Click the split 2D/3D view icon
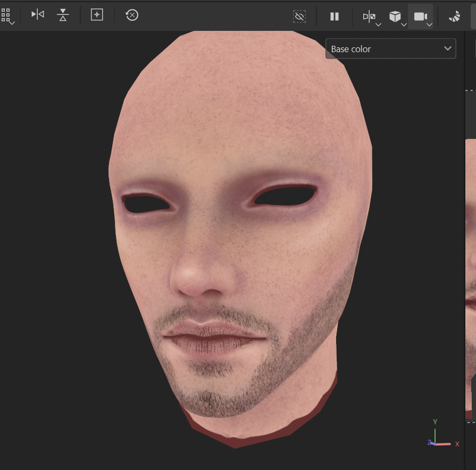Viewport: 476px width, 470px height. tap(369, 15)
